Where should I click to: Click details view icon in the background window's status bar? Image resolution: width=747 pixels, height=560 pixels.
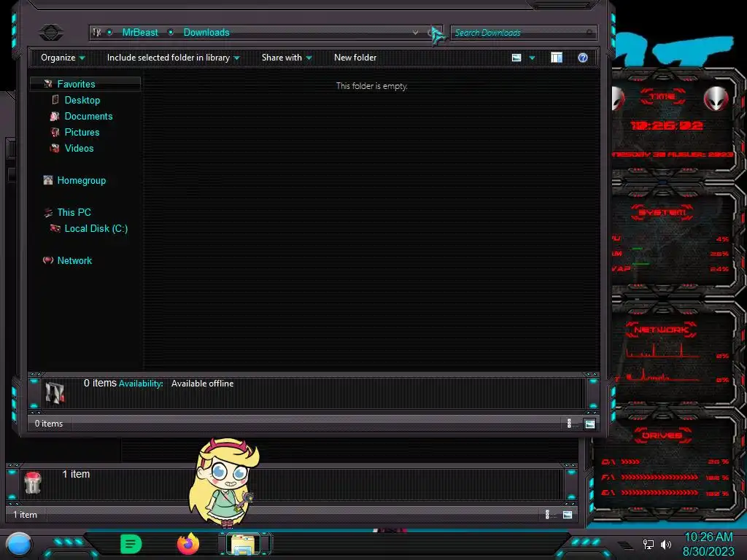(547, 514)
